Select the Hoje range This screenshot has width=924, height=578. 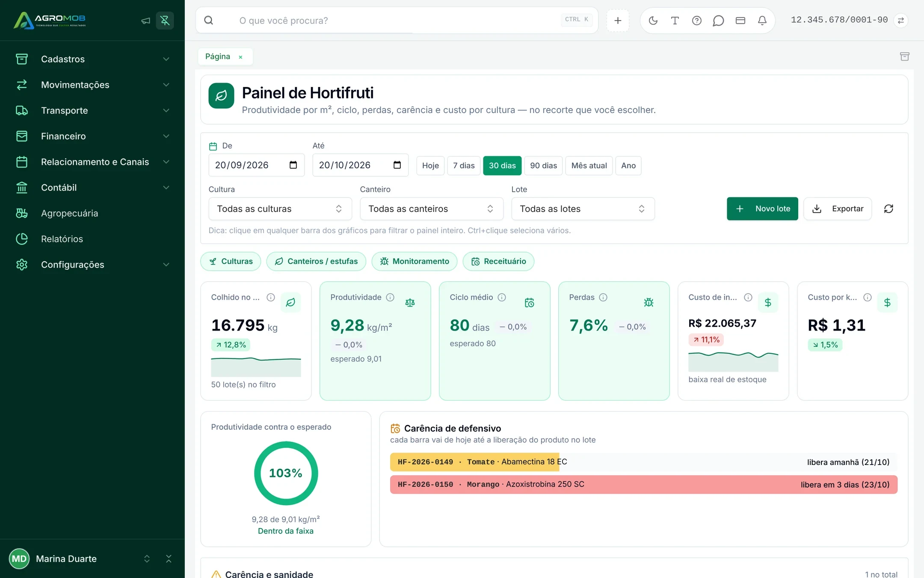click(x=430, y=166)
